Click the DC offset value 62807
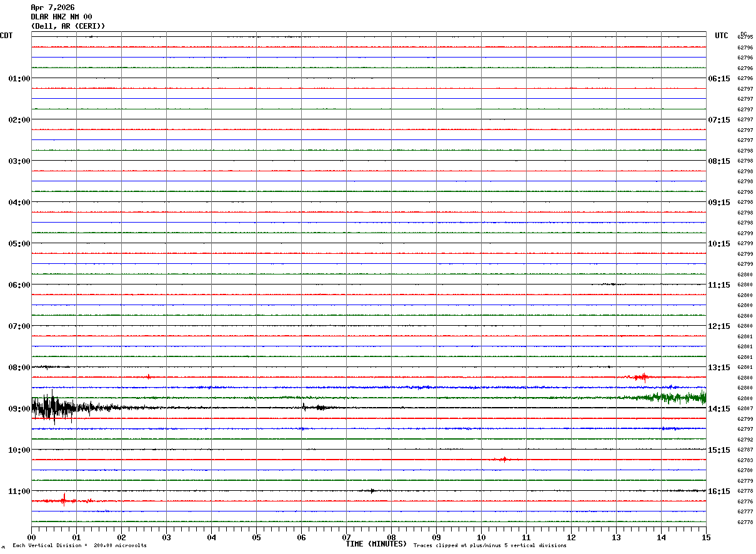This screenshot has height=554, width=756. 745,409
